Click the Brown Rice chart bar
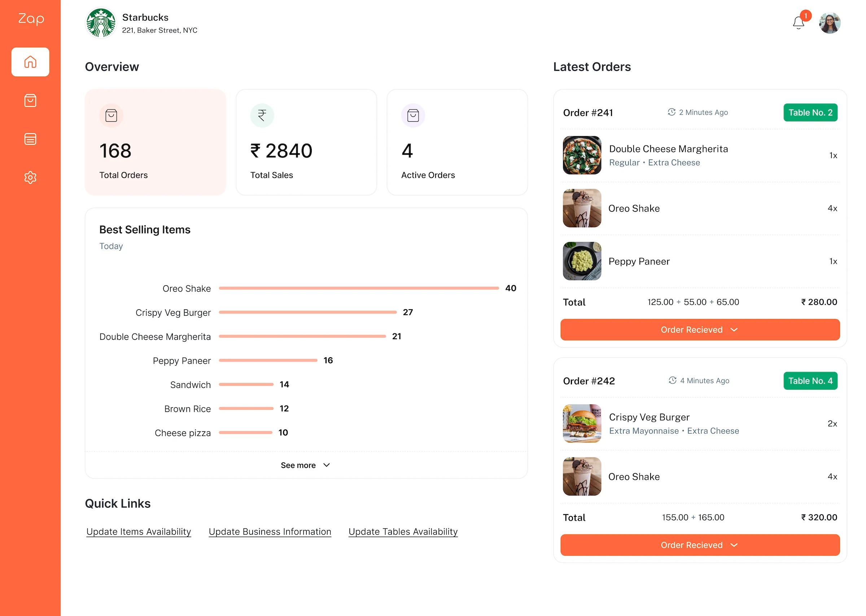 246,409
